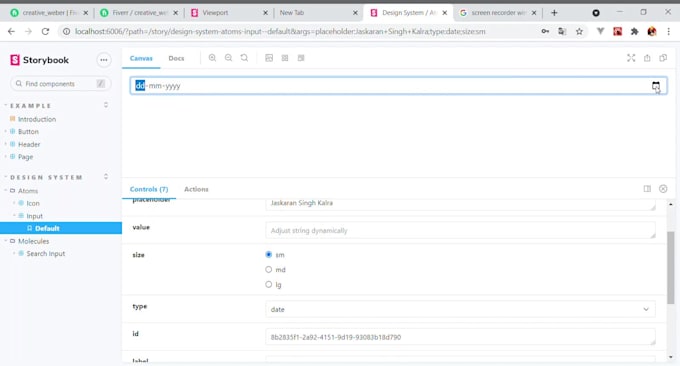The width and height of the screenshot is (680, 366).
Task: Toggle the background change icon in toolbar
Action: (x=269, y=58)
